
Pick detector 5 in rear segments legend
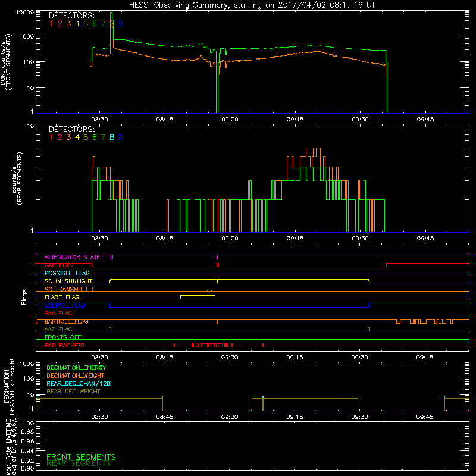pos(86,137)
